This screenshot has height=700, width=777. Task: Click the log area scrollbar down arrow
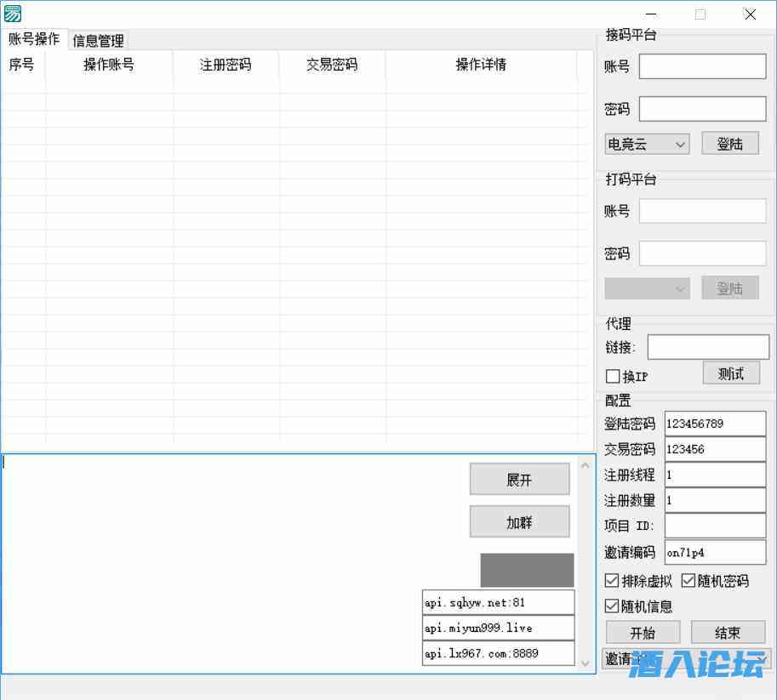(x=585, y=661)
